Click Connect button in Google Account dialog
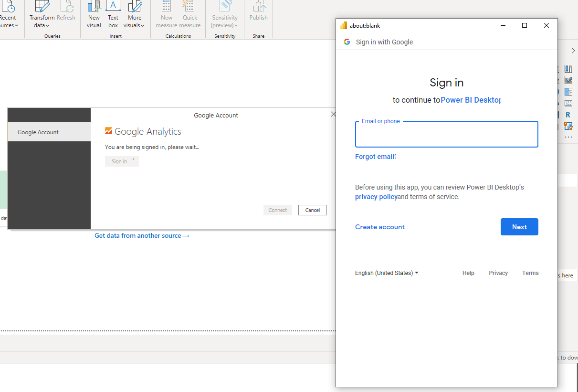 tap(278, 210)
